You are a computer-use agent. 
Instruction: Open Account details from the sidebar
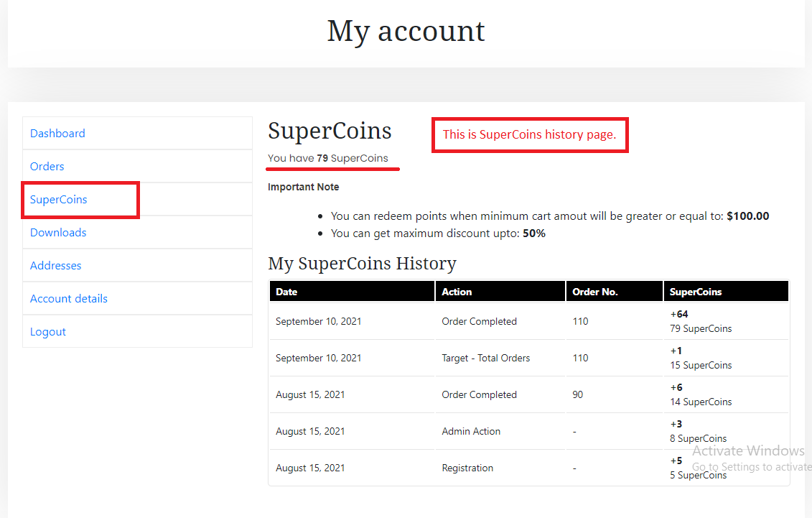(x=69, y=299)
